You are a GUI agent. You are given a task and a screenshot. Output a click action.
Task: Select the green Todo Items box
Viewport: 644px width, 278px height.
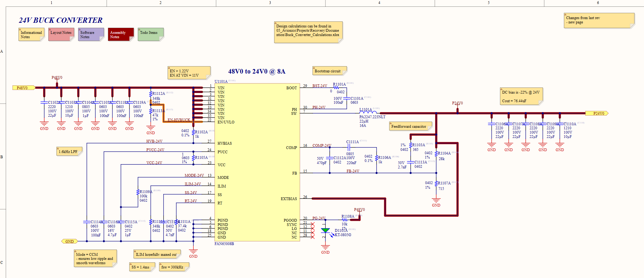click(151, 34)
